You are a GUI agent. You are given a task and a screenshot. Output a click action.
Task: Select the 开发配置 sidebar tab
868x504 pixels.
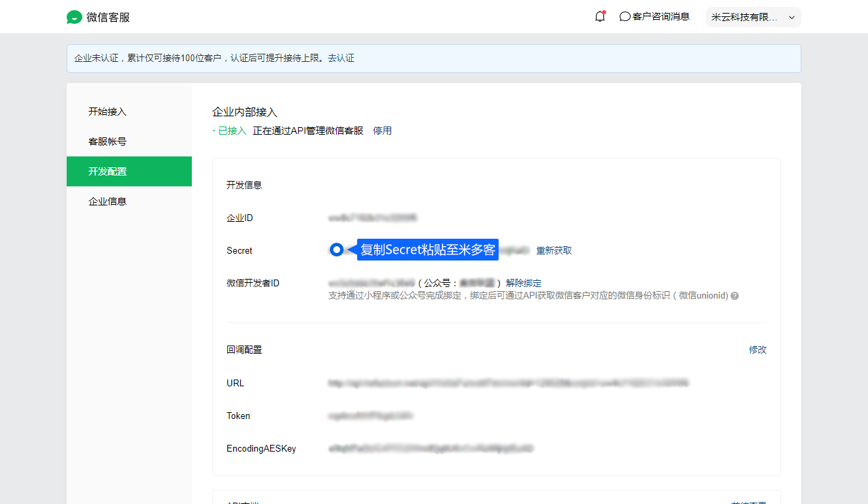107,171
